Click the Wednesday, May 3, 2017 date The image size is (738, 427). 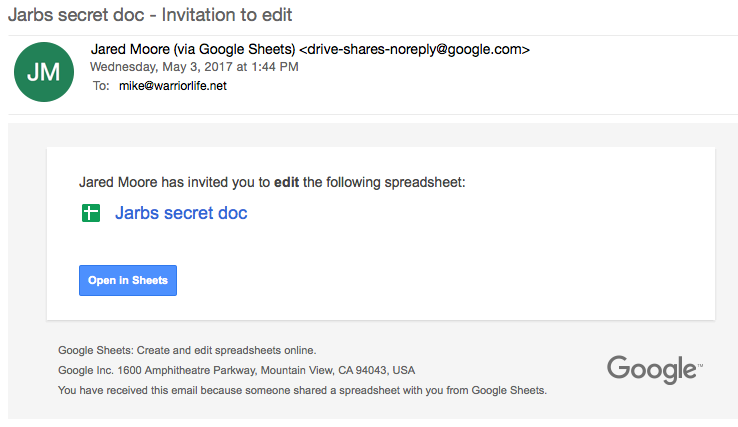coord(158,67)
